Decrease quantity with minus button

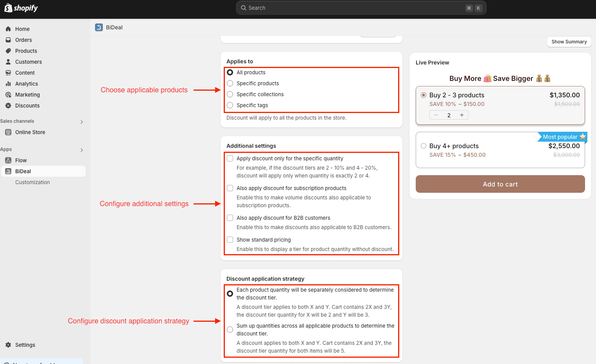coord(436,115)
